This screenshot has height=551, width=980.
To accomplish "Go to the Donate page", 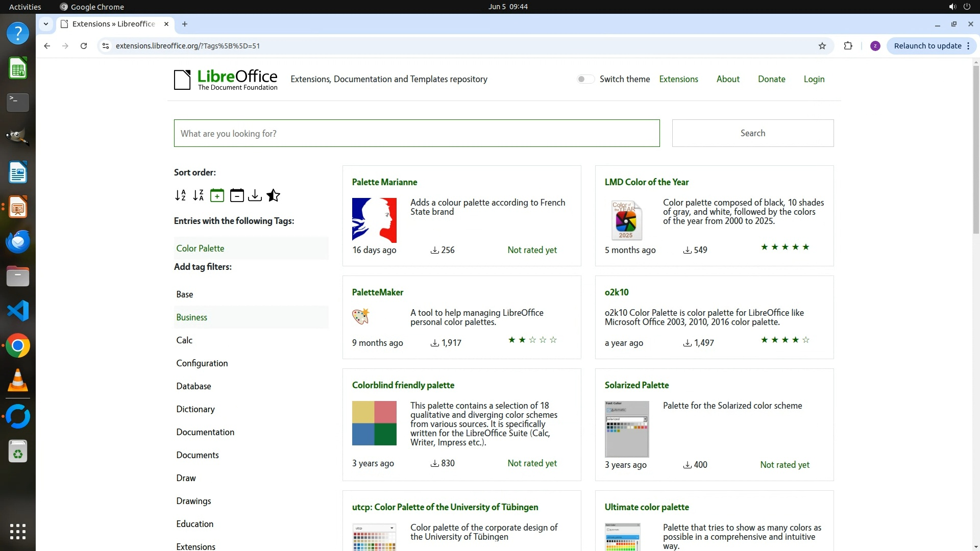I will click(x=771, y=79).
